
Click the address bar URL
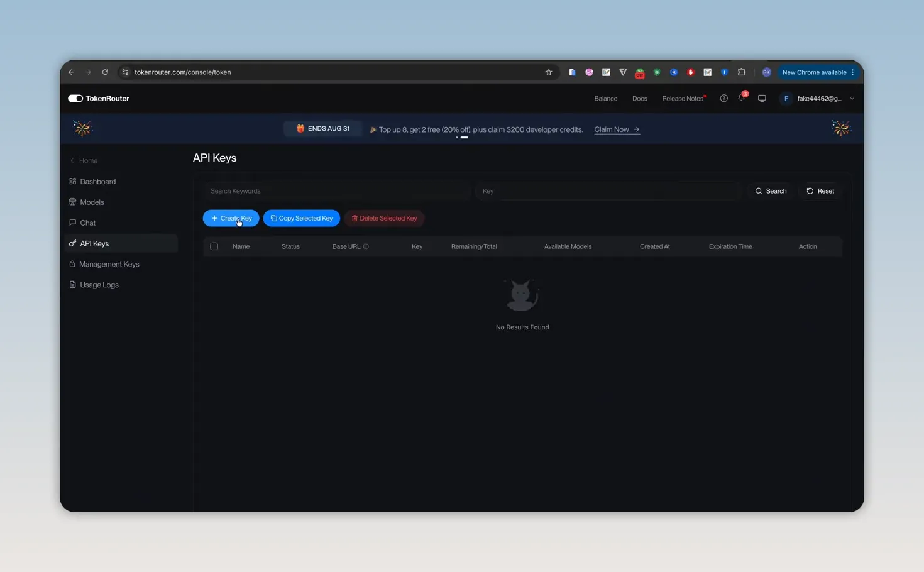pos(183,72)
